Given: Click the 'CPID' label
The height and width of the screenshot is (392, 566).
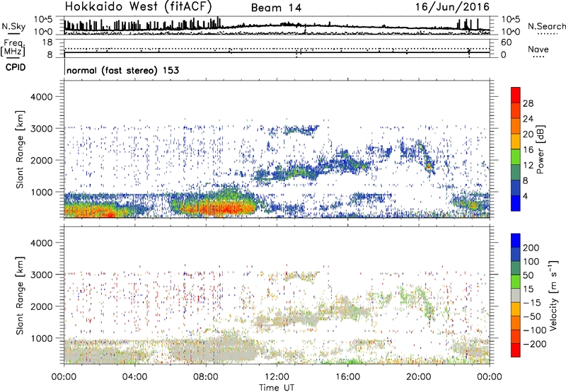Looking at the screenshot, I should click(x=16, y=67).
